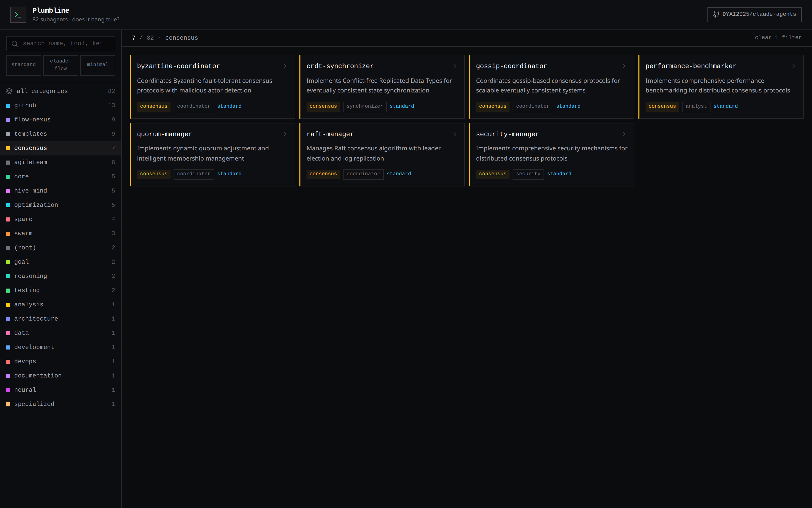This screenshot has width=812, height=508.
Task: Open the reasoning category
Action: (61, 276)
